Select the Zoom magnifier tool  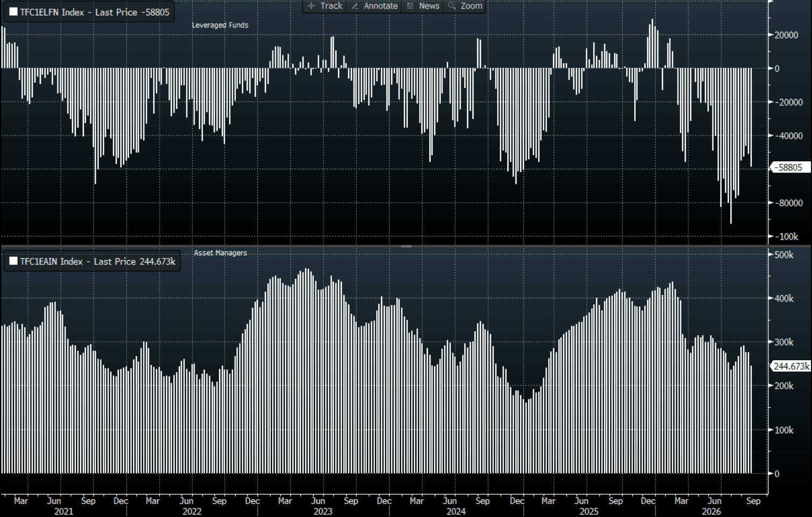pyautogui.click(x=465, y=6)
